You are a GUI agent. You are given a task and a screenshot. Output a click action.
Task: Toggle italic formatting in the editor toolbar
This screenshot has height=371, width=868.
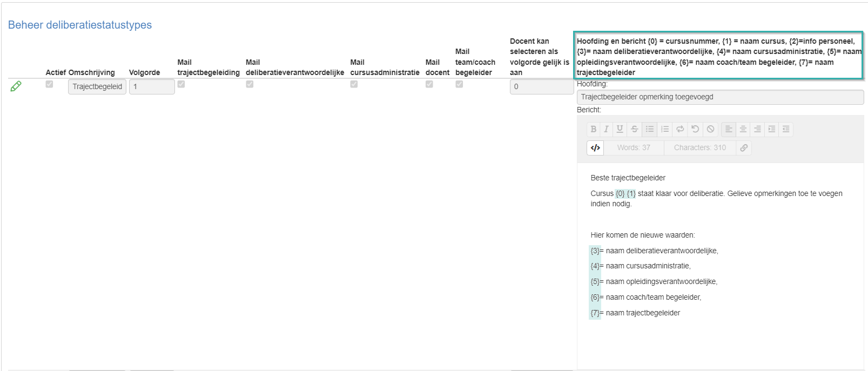click(606, 129)
